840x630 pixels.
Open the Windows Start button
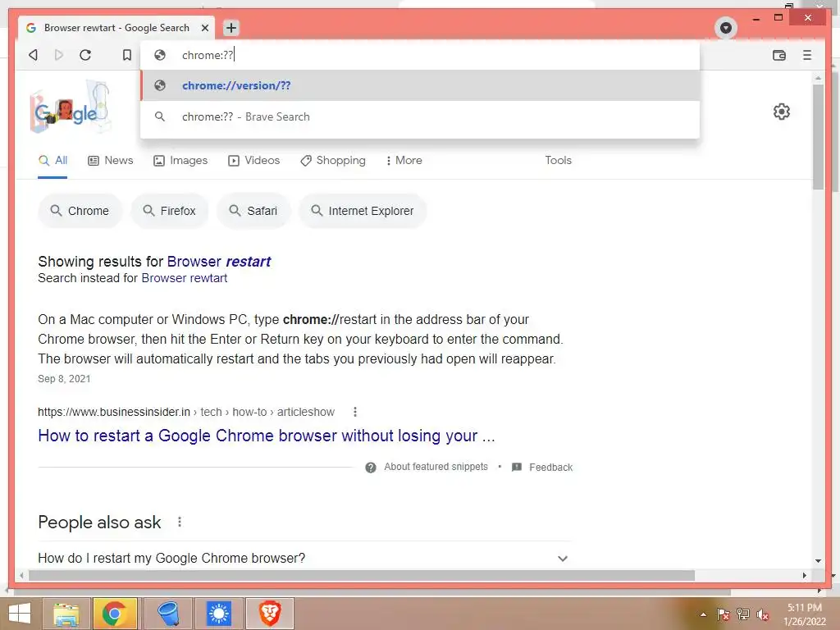pyautogui.click(x=20, y=614)
